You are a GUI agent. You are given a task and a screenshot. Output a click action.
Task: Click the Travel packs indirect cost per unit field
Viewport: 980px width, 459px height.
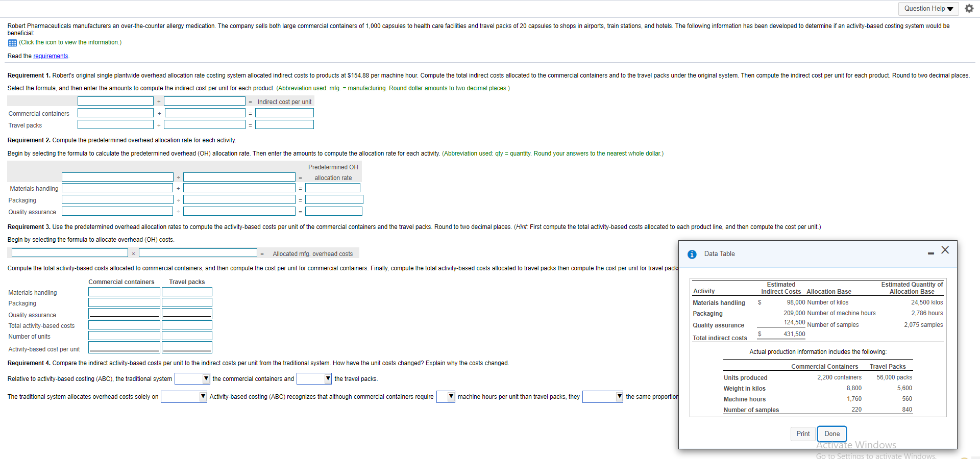click(284, 124)
